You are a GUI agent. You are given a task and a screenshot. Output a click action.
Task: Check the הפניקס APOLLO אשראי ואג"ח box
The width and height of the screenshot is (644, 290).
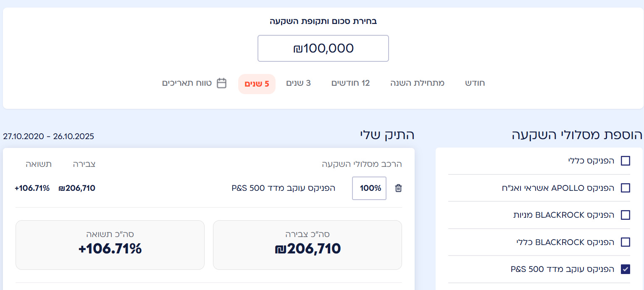pyautogui.click(x=626, y=188)
